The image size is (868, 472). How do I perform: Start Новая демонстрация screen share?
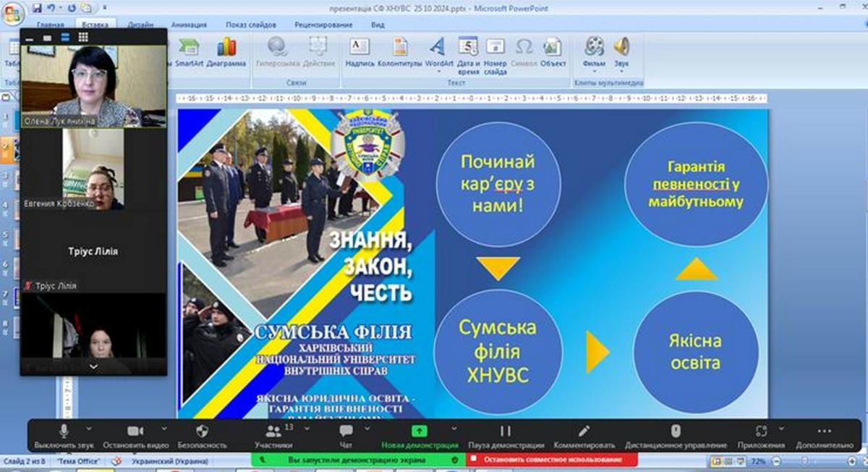tap(420, 437)
